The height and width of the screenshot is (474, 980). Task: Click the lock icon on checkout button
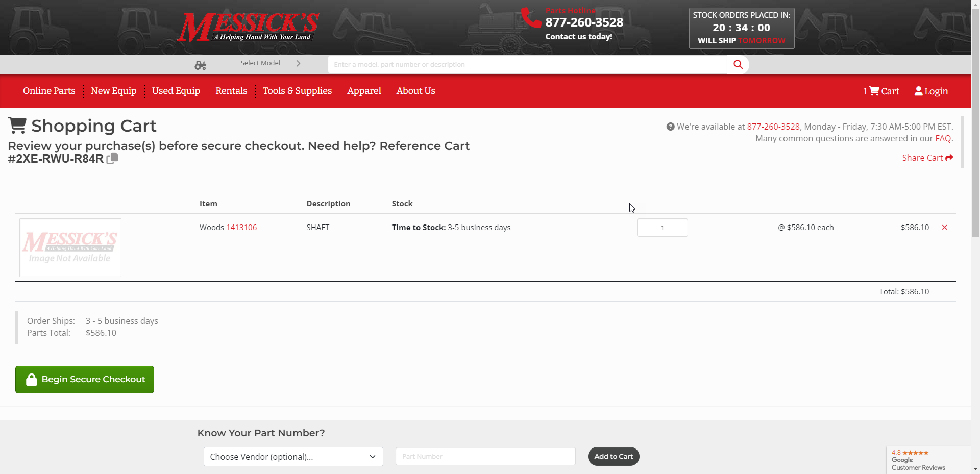[32, 380]
